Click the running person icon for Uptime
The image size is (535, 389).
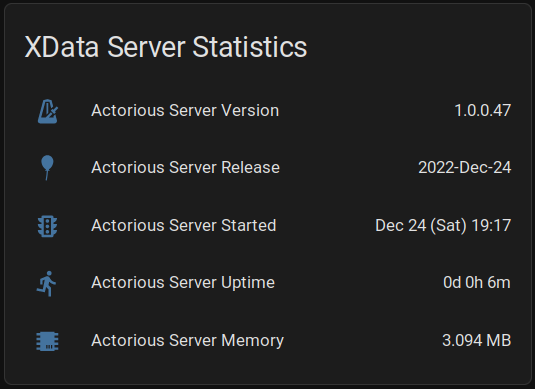(x=46, y=284)
